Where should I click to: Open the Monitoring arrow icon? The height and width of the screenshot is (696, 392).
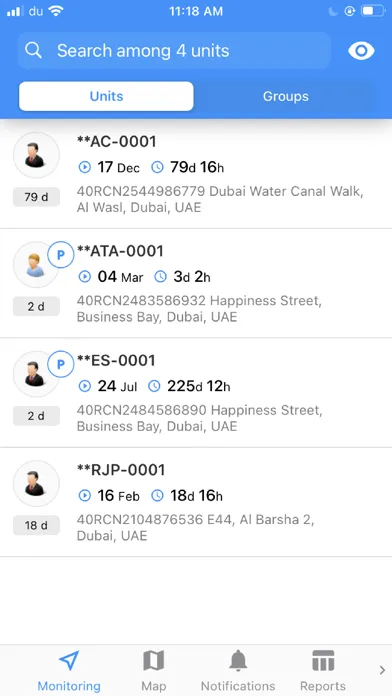pyautogui.click(x=69, y=661)
